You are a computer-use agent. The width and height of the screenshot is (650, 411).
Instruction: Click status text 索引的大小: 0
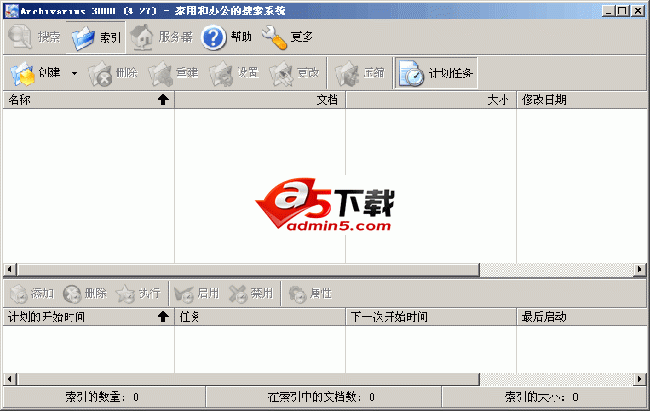click(541, 397)
